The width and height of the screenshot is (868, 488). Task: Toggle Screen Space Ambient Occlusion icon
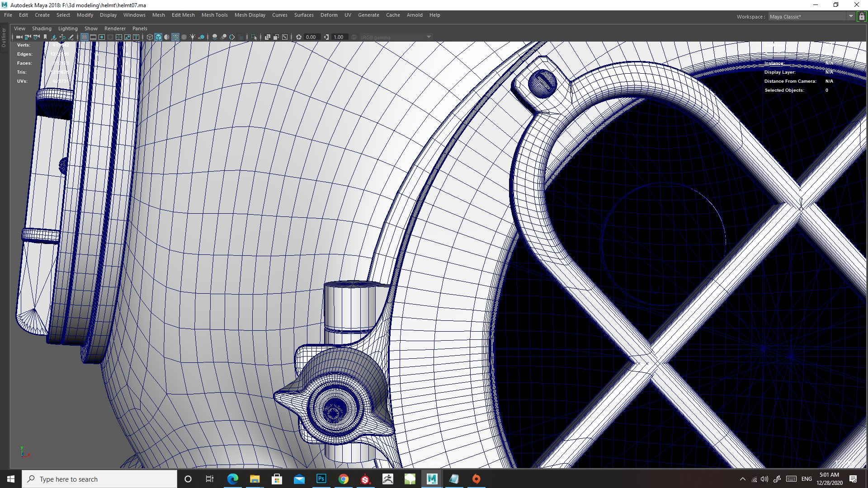pyautogui.click(x=215, y=37)
